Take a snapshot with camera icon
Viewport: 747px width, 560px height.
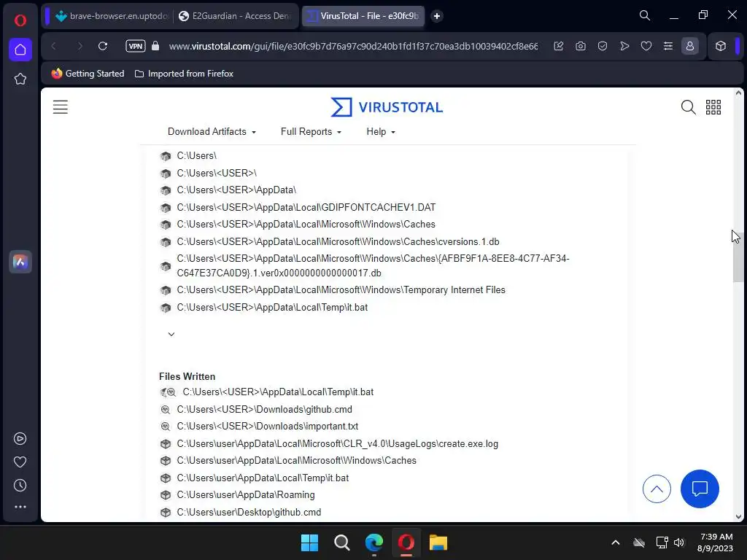[x=581, y=46]
